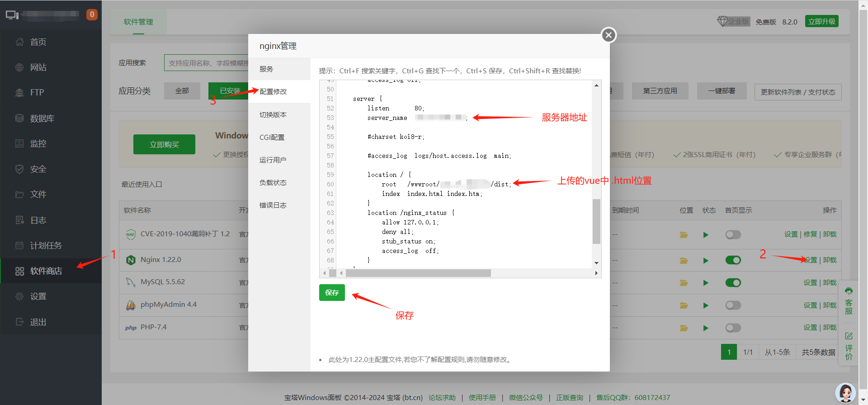Toggle homepage display for Nginx 1.22.0

click(x=733, y=260)
